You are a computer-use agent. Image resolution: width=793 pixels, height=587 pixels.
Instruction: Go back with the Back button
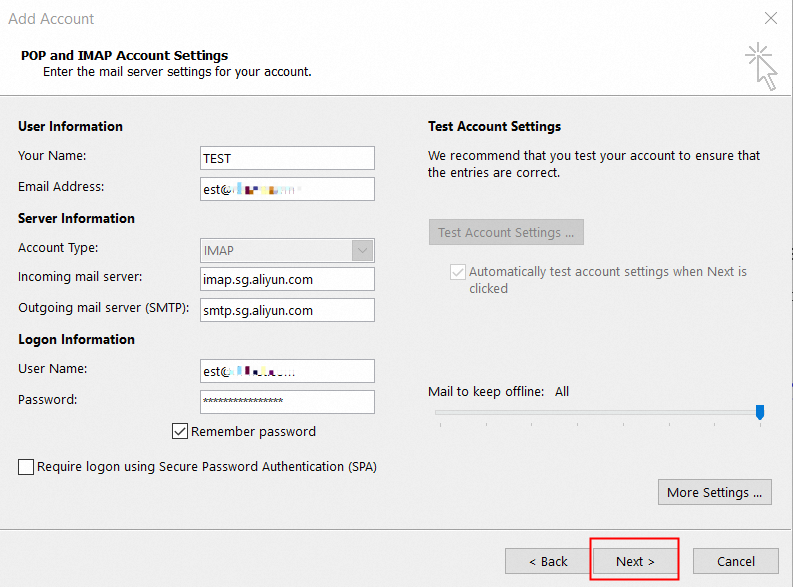point(548,561)
